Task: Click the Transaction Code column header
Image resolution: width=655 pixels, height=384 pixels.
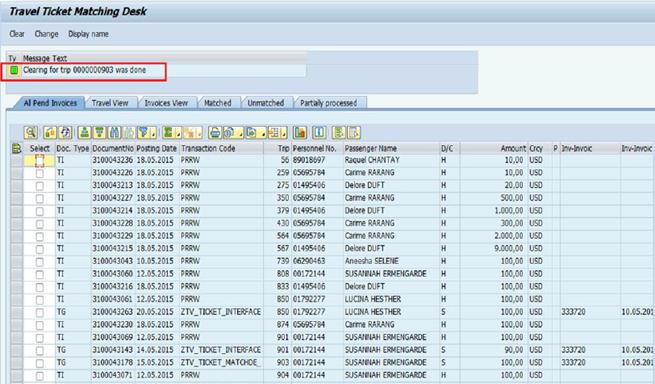Action: [221, 148]
